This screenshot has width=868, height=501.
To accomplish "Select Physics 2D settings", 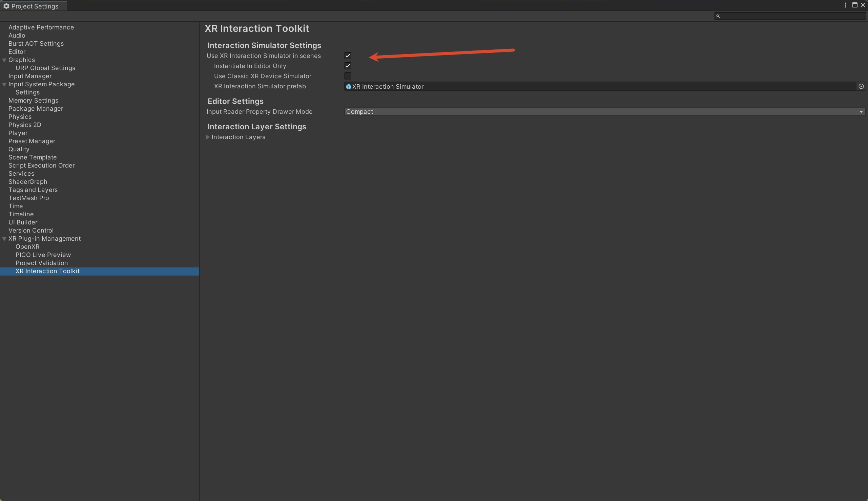I will pyautogui.click(x=24, y=125).
